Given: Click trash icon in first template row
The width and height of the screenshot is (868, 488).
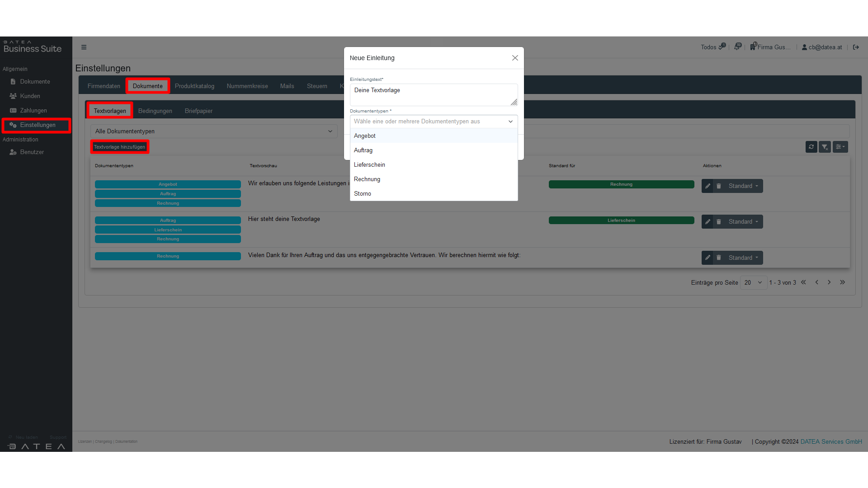Looking at the screenshot, I should point(719,186).
